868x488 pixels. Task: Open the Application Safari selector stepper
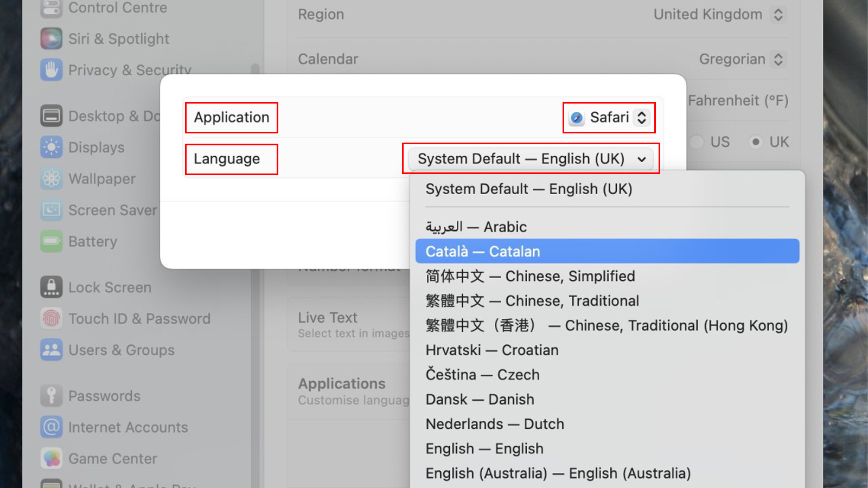(642, 118)
